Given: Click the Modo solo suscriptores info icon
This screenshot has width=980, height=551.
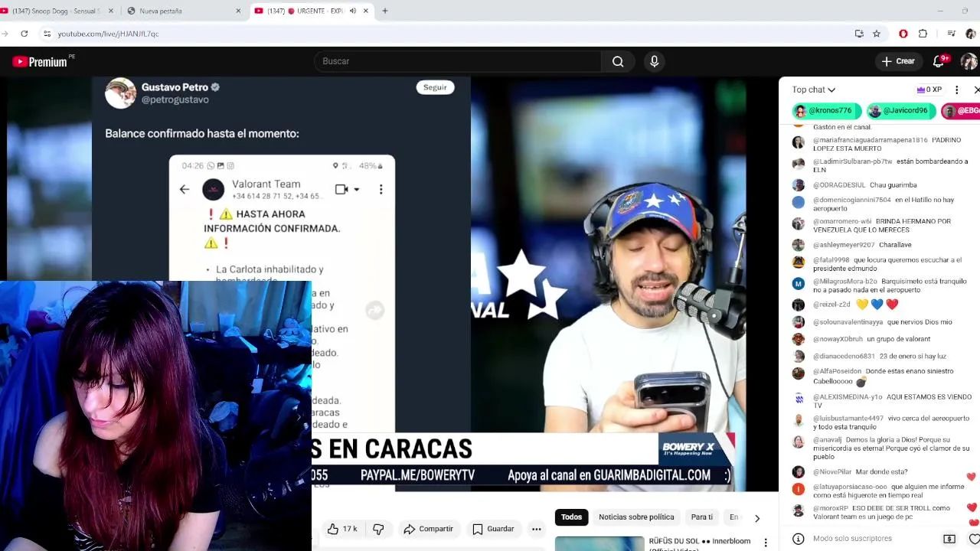Looking at the screenshot, I should tap(798, 539).
